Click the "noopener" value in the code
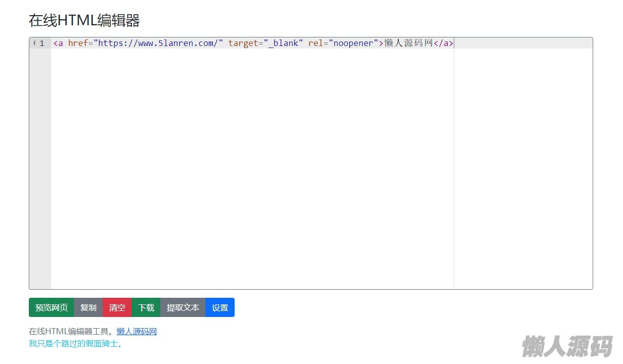The width and height of the screenshot is (623, 364). click(353, 43)
